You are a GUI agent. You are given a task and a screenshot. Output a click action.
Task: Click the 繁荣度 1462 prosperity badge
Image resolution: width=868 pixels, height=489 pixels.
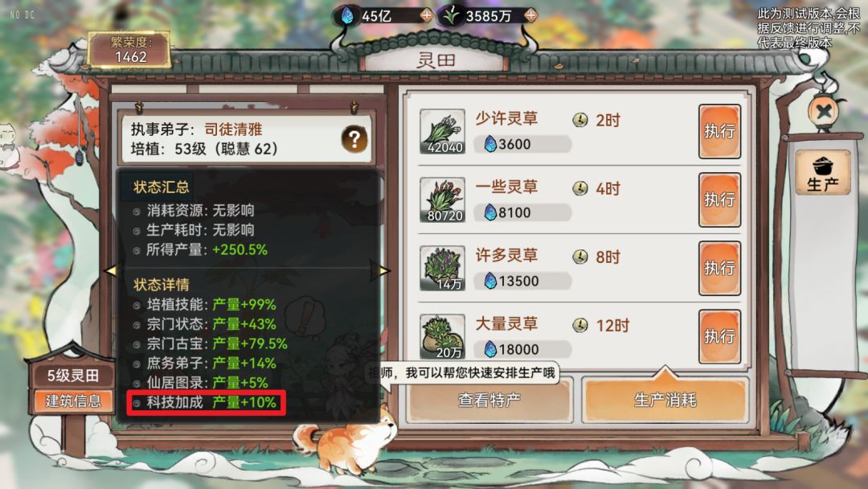130,50
